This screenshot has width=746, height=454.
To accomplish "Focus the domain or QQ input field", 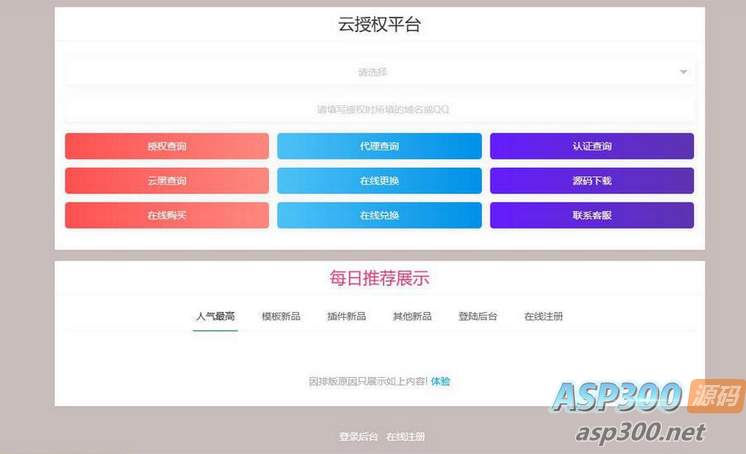I will (x=379, y=109).
